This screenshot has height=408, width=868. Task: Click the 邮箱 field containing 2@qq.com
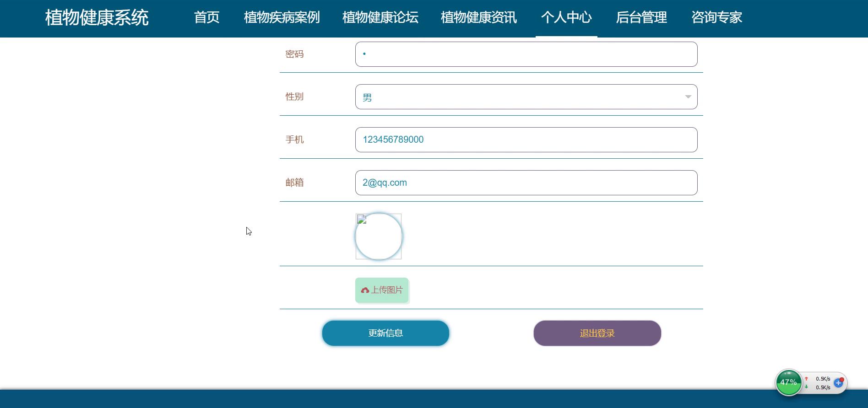click(x=526, y=183)
